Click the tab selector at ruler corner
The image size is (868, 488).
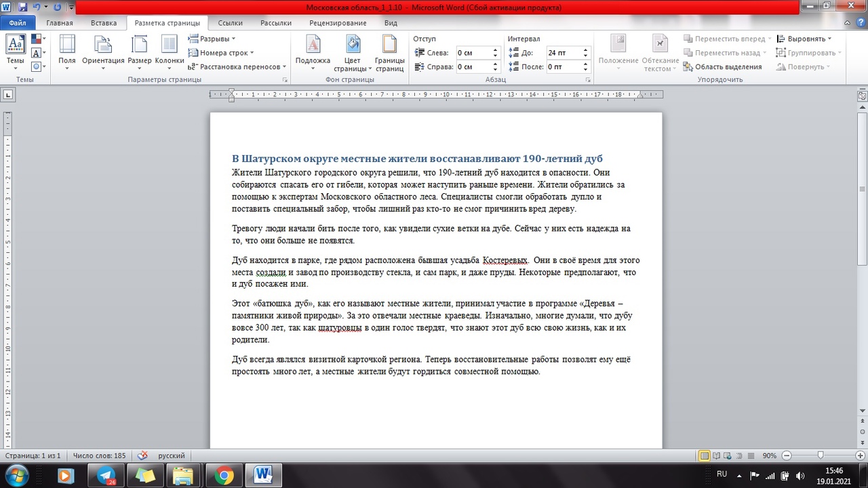(x=8, y=95)
